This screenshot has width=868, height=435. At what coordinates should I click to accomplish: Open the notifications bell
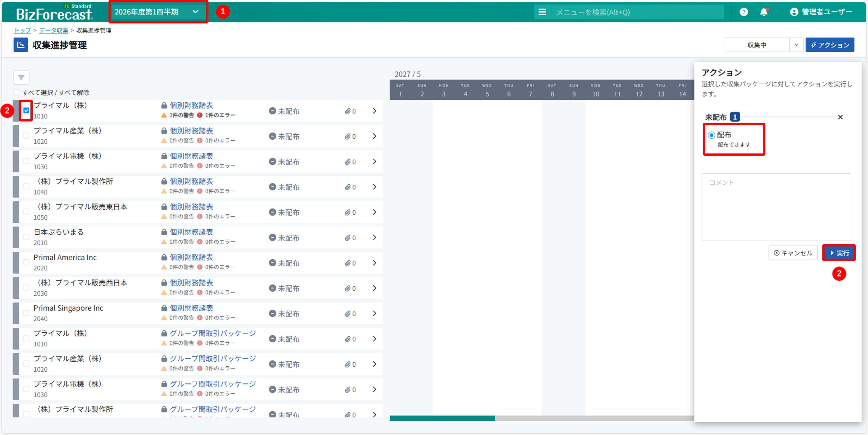click(763, 12)
